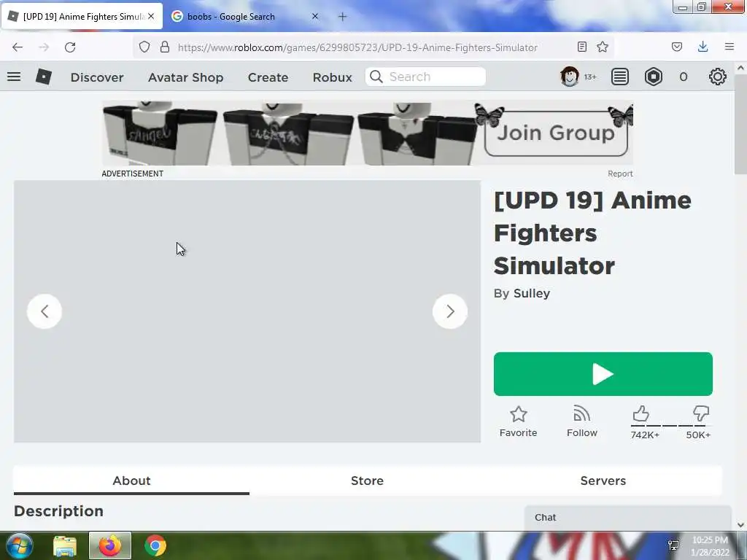
Task: Show next game thumbnail image
Action: (449, 311)
